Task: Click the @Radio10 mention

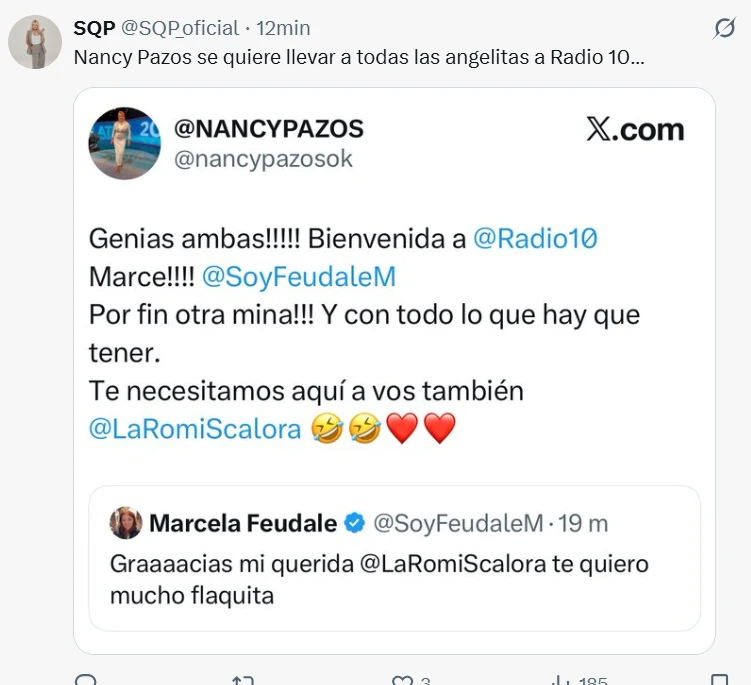Action: coord(535,239)
